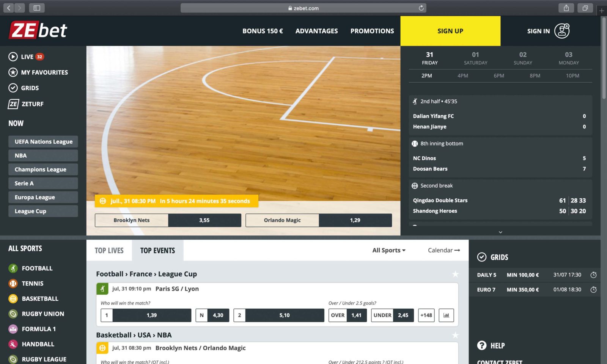Select the MY FAVOURITES star icon

(x=13, y=72)
